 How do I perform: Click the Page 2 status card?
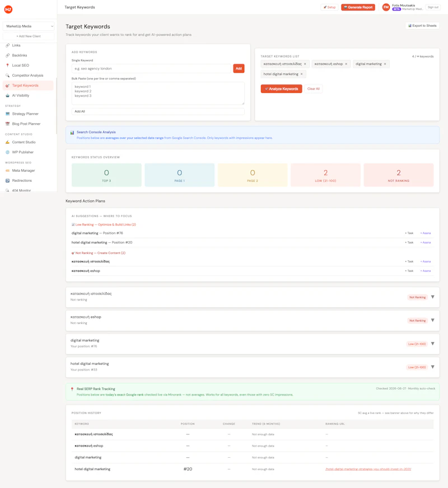pyautogui.click(x=253, y=175)
